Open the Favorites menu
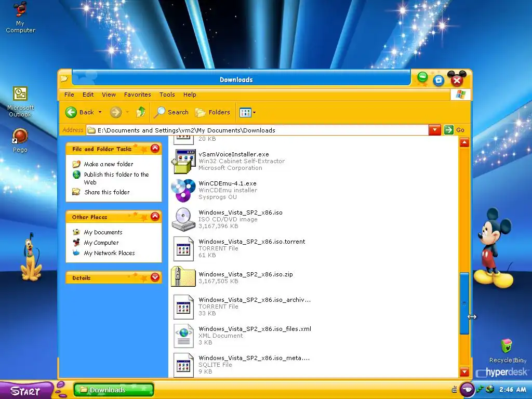 pyautogui.click(x=137, y=95)
